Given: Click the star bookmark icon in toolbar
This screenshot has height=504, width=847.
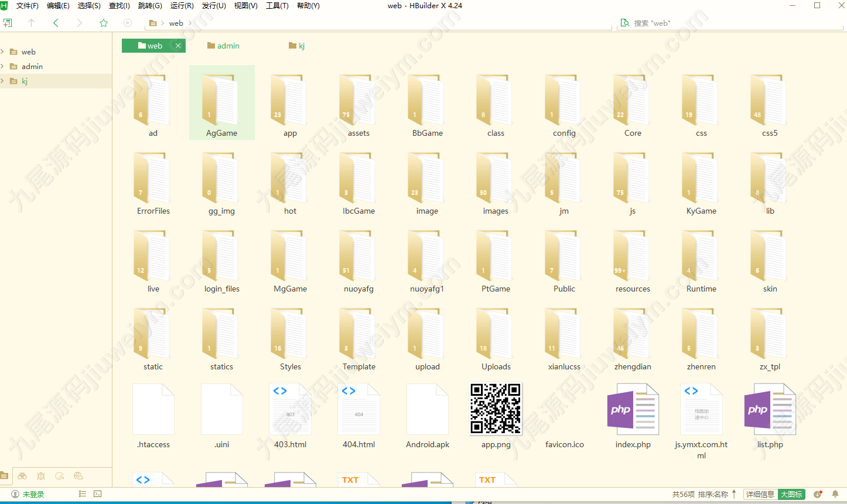Looking at the screenshot, I should [x=104, y=23].
